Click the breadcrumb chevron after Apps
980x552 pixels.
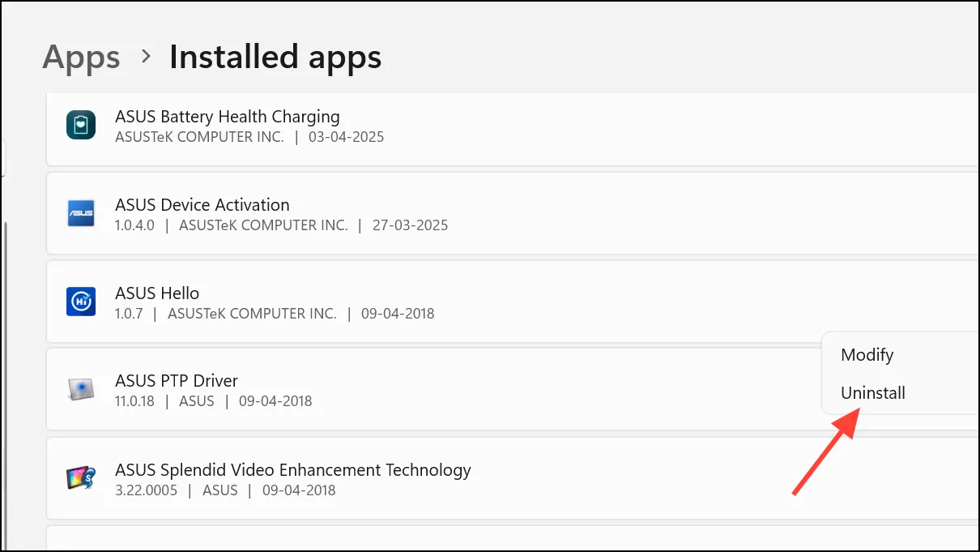146,57
